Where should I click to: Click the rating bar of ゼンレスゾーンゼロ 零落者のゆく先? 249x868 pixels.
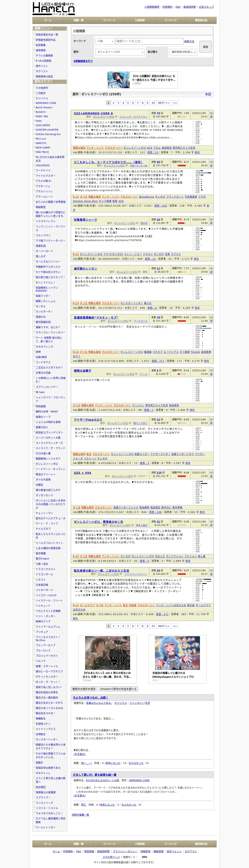pos(182,525)
